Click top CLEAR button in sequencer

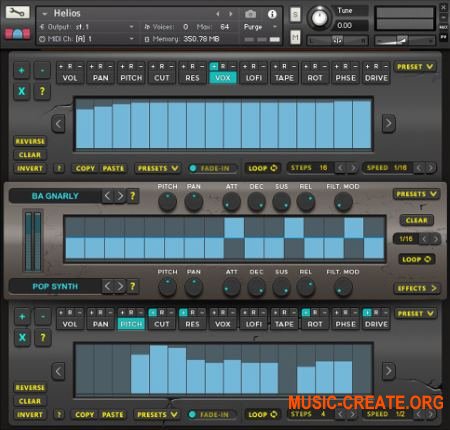click(30, 155)
